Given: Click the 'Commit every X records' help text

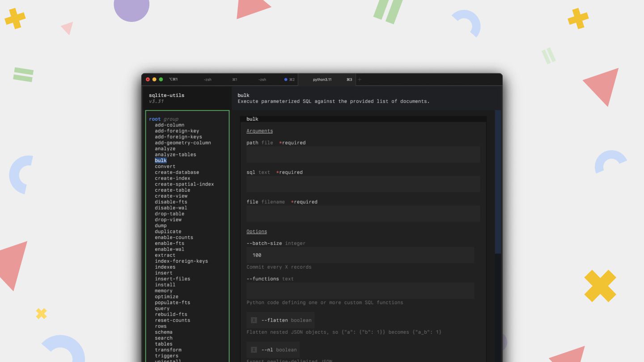Looking at the screenshot, I should [279, 267].
